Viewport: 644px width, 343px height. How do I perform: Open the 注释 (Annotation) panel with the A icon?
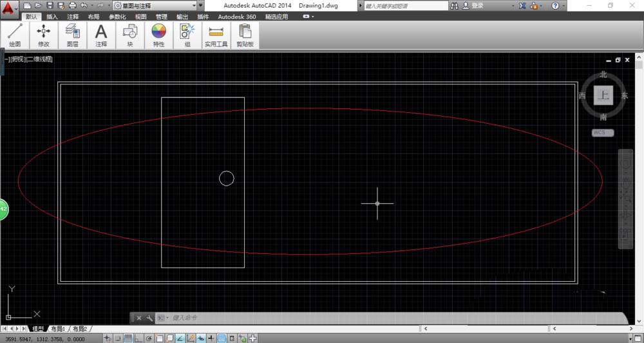pos(101,35)
